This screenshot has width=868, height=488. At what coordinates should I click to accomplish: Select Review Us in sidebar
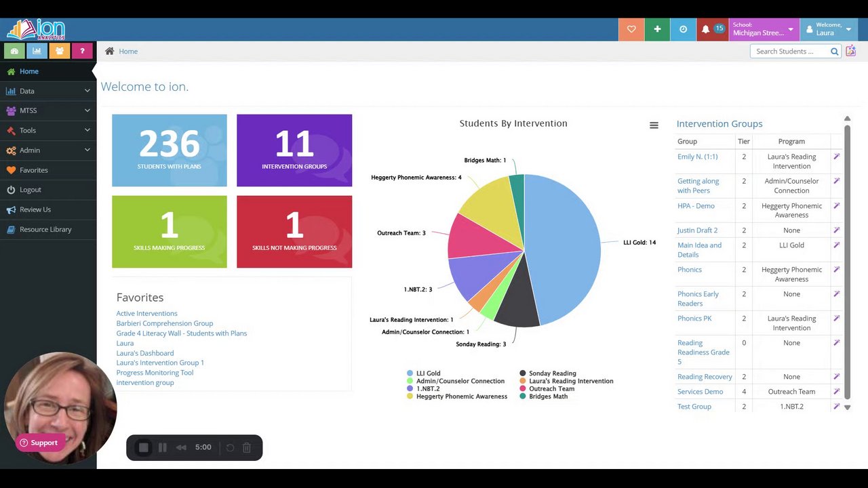(x=35, y=209)
